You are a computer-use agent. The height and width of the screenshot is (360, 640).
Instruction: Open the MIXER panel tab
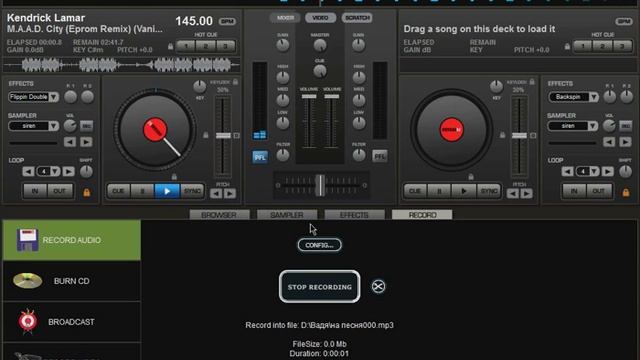click(285, 18)
